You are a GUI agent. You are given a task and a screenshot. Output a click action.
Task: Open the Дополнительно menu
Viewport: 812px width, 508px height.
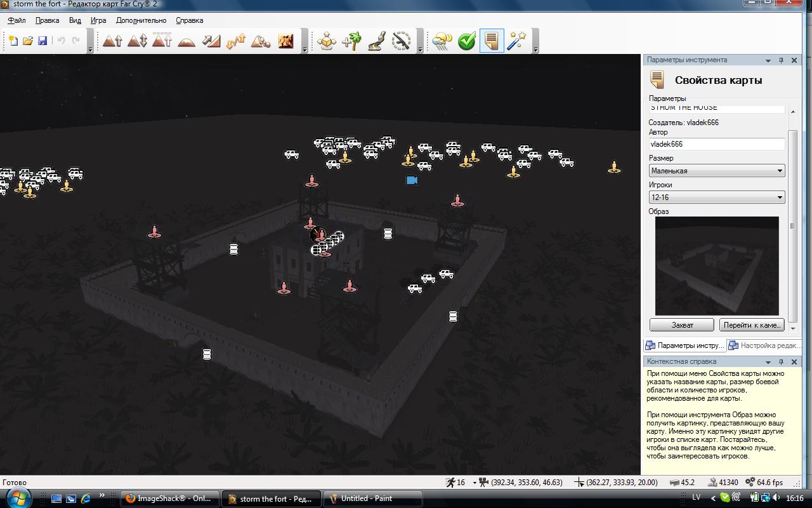141,20
